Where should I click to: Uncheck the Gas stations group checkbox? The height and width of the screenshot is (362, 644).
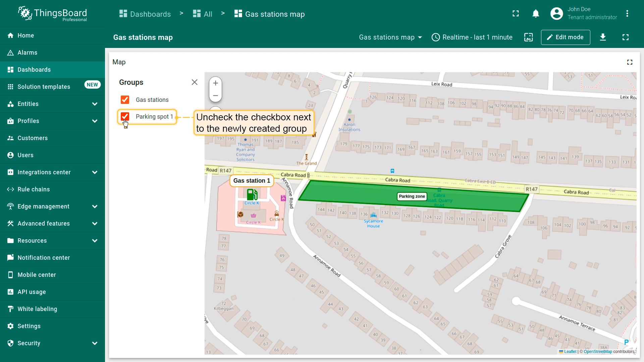125,100
